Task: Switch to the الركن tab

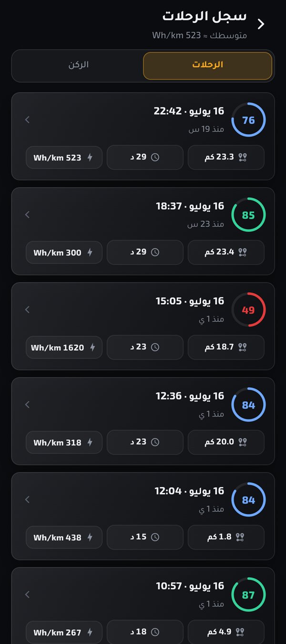Action: tap(78, 66)
